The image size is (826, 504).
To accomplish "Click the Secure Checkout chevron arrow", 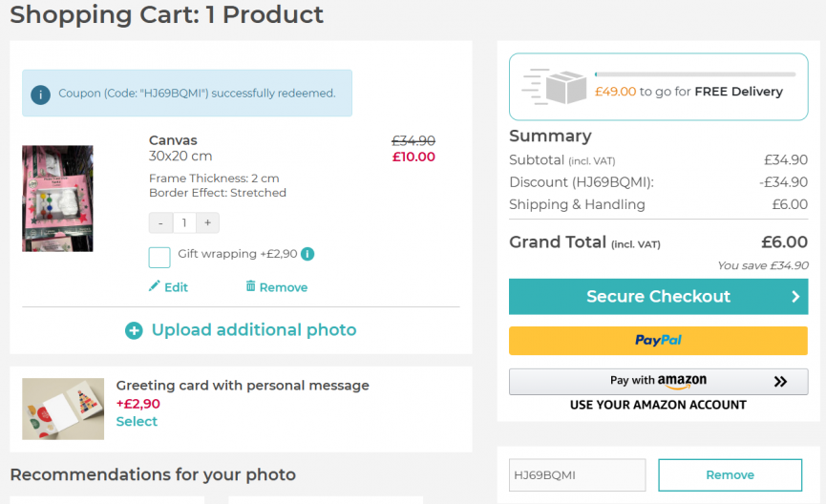I will pyautogui.click(x=794, y=297).
